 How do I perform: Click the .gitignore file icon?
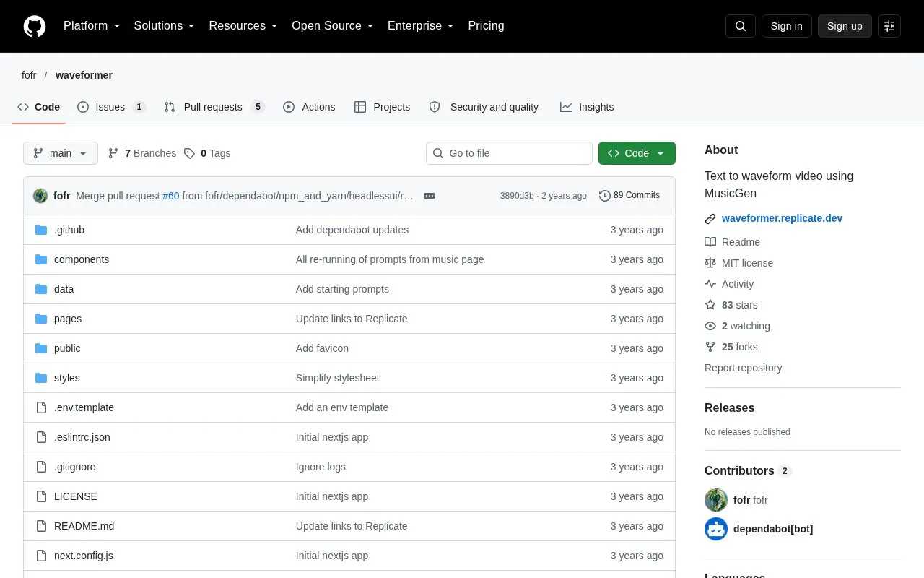click(x=41, y=467)
